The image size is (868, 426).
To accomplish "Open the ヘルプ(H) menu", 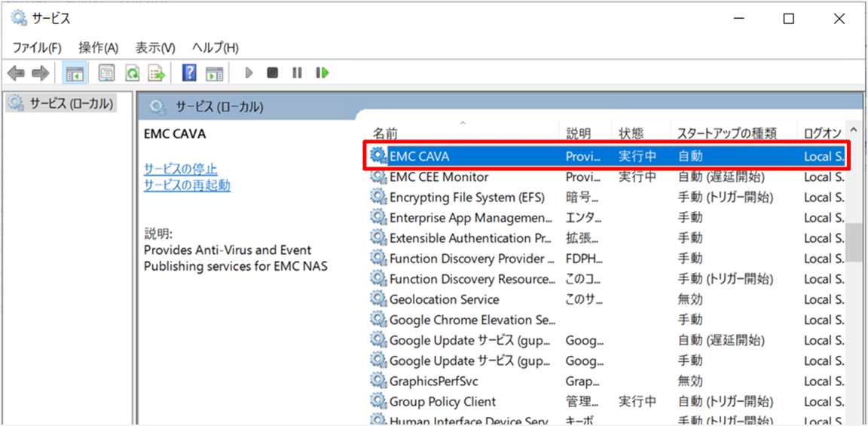I will pos(215,48).
